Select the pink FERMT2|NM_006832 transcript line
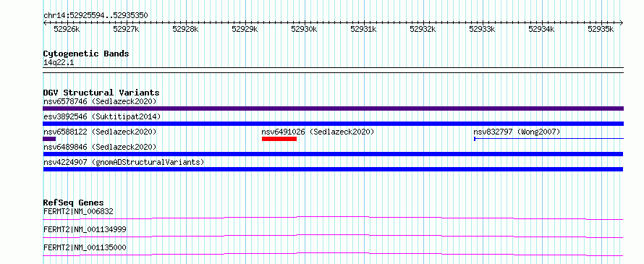644x264 pixels. (x=333, y=218)
